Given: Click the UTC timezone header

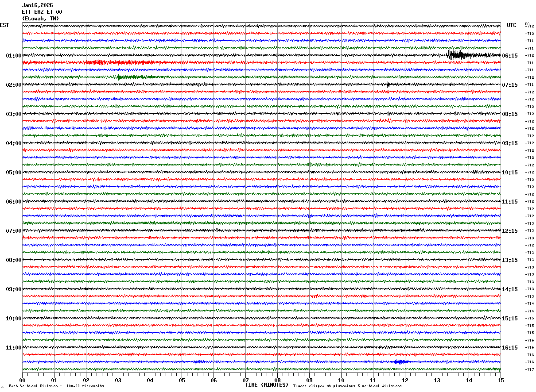Looking at the screenshot, I should tap(512, 25).
